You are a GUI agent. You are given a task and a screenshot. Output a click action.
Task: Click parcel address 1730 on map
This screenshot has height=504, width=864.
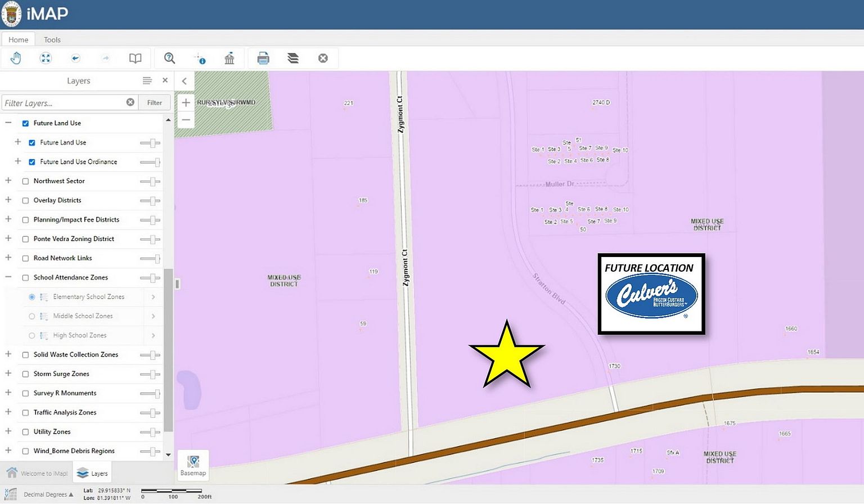coord(614,366)
